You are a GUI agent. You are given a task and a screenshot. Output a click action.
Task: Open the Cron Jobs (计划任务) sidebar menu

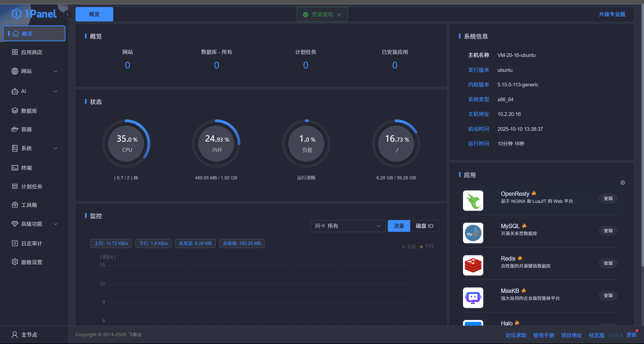click(x=31, y=186)
